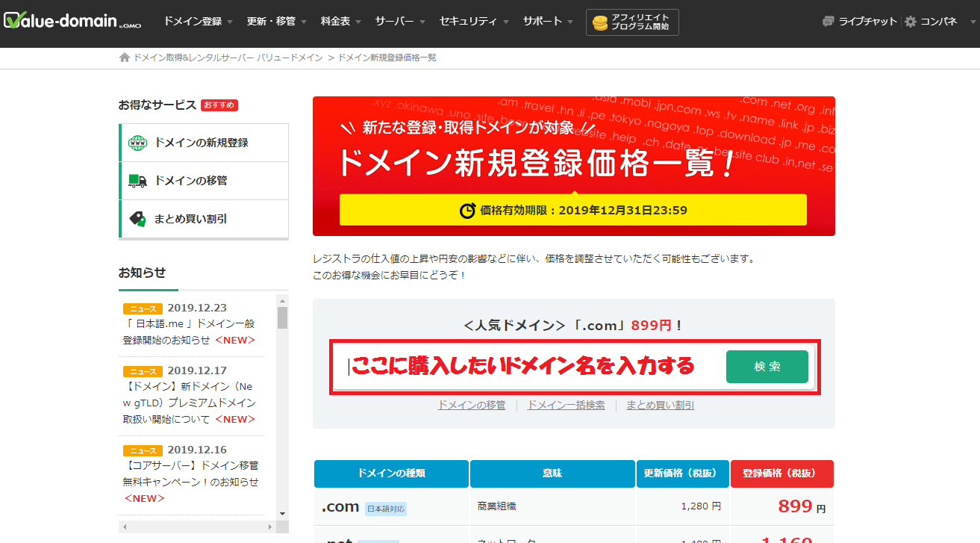Click the 1,280 円 renewal price
The height and width of the screenshot is (543, 980).
coord(701,506)
